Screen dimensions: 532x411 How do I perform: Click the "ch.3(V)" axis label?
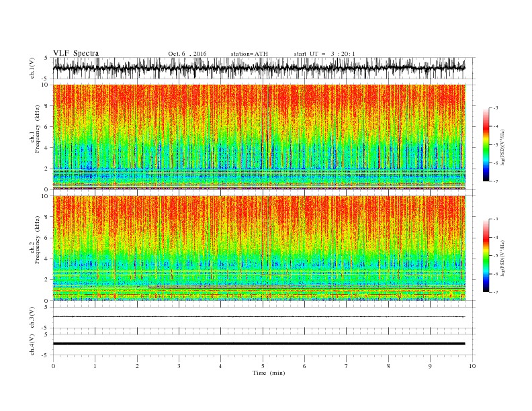click(32, 318)
